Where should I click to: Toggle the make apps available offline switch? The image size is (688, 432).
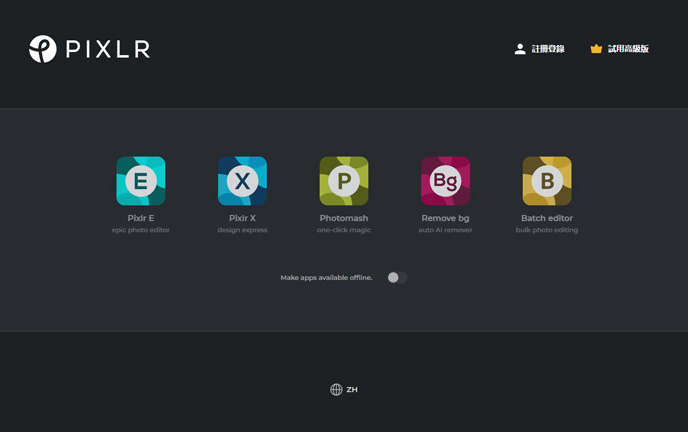pyautogui.click(x=398, y=277)
